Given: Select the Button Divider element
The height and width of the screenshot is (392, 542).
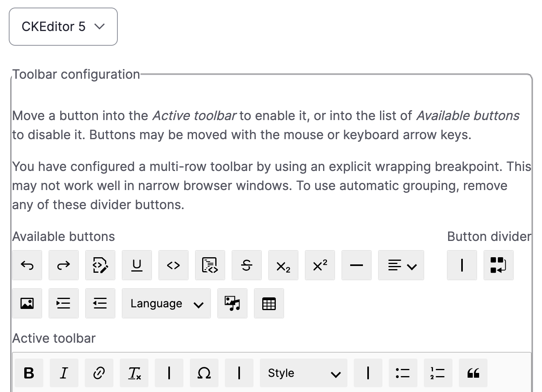Looking at the screenshot, I should coord(462,265).
